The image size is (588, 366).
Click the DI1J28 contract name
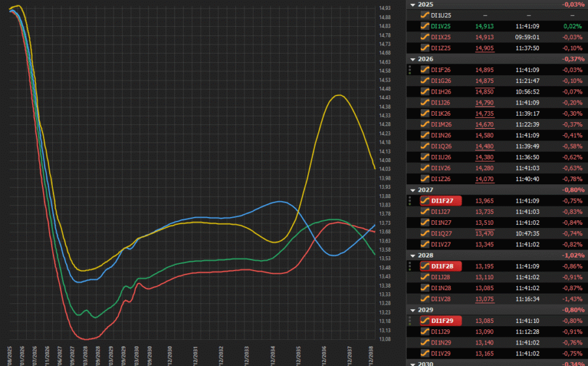pos(440,277)
